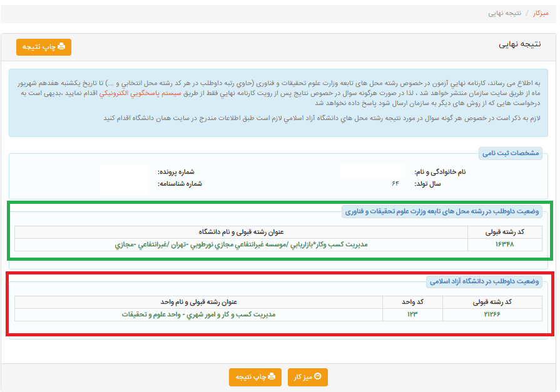
Task: Click the مشخصات ثبت نامی section label
Action: pos(511,153)
